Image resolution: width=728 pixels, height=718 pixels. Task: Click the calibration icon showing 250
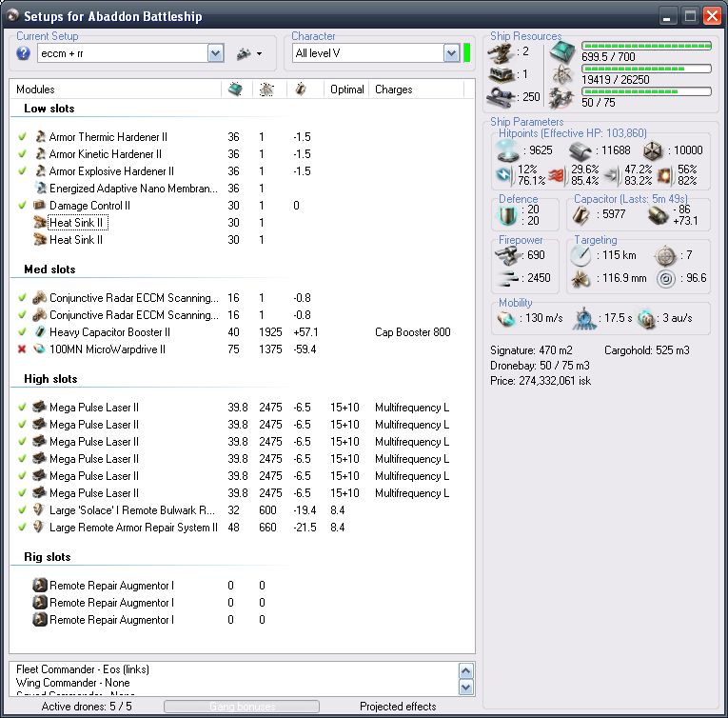pos(501,97)
